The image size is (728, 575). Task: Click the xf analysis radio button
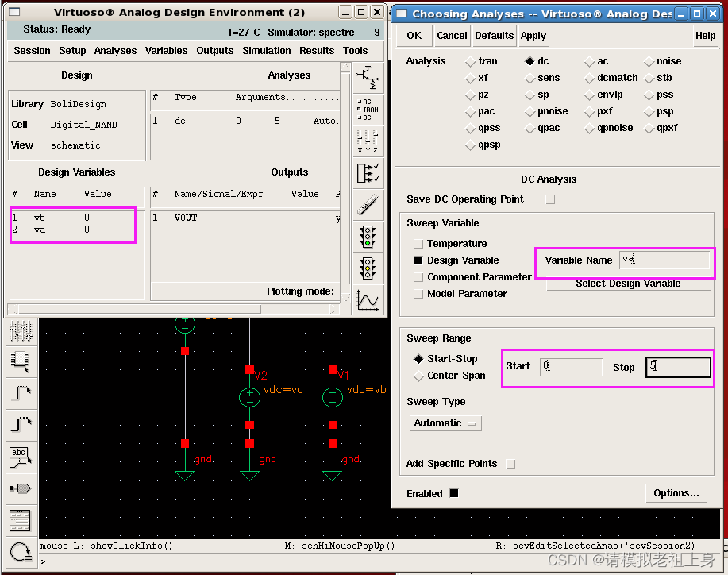[471, 78]
